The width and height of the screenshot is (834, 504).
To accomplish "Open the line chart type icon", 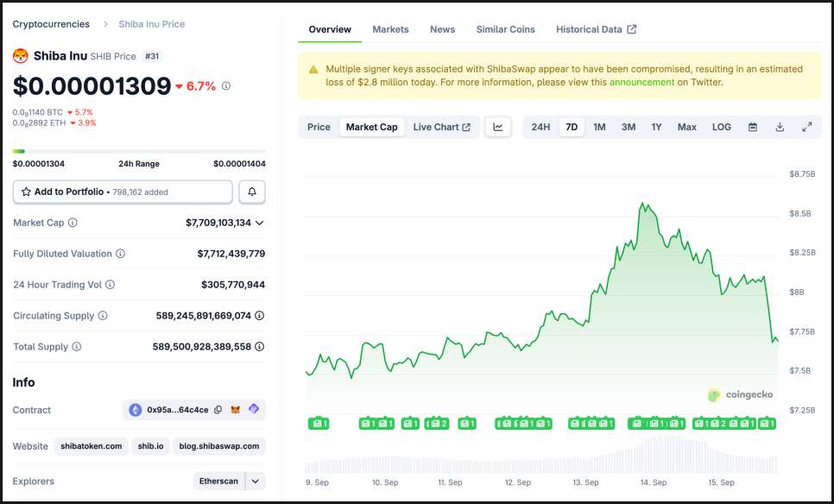I will [x=498, y=127].
